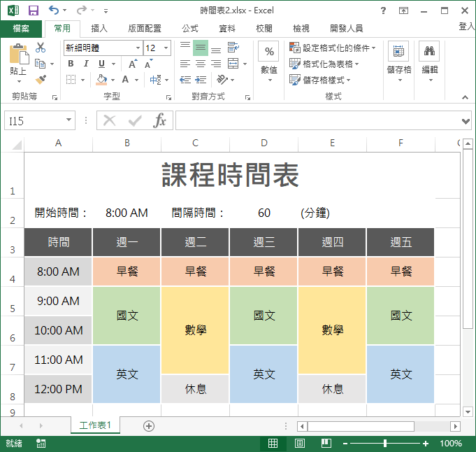
Task: Toggle center text horizontally
Action: [201, 64]
